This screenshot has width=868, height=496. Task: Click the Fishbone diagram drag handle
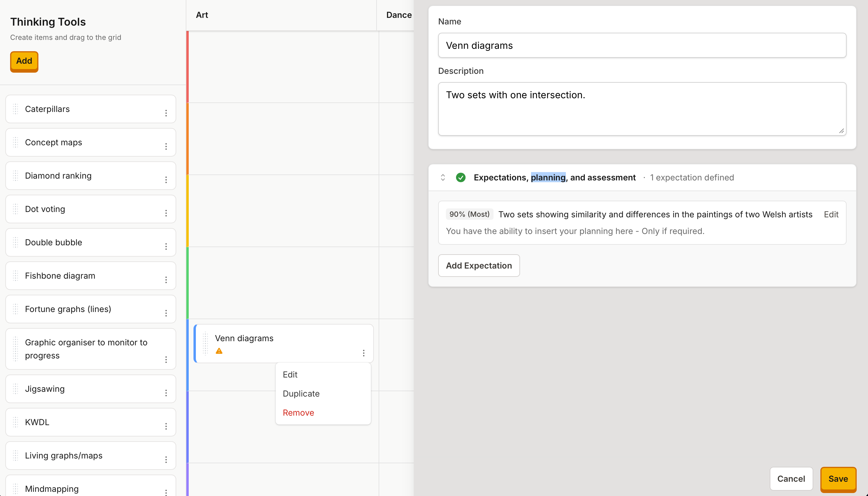(16, 276)
